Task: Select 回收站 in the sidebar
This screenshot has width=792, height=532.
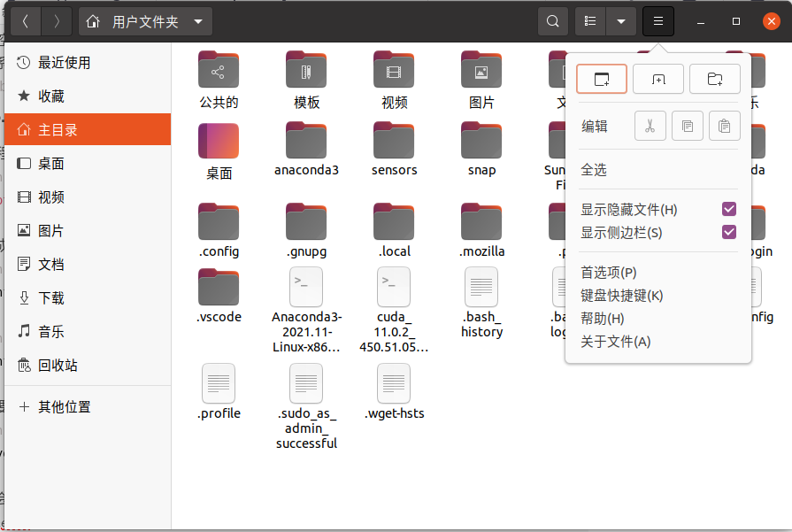Action: (58, 365)
